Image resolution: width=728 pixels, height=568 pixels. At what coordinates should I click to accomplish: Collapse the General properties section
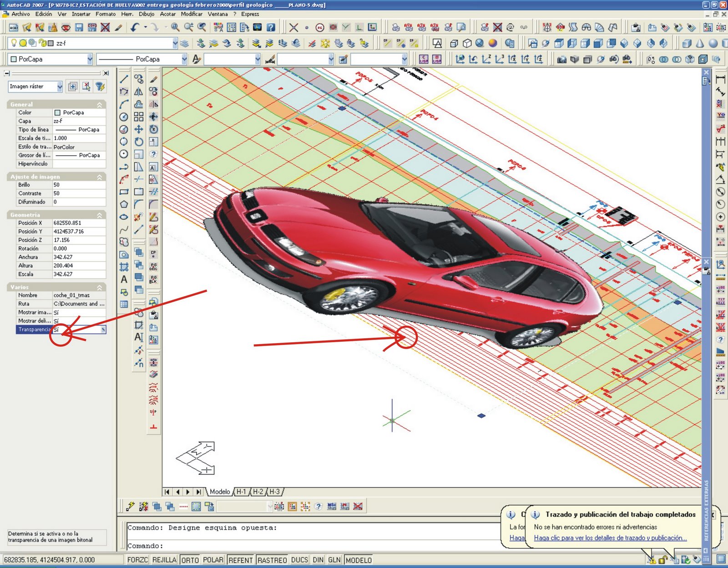pyautogui.click(x=99, y=105)
